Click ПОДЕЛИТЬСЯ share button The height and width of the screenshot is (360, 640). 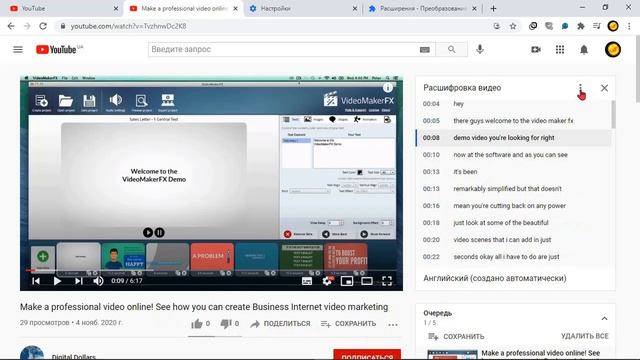[x=280, y=324]
